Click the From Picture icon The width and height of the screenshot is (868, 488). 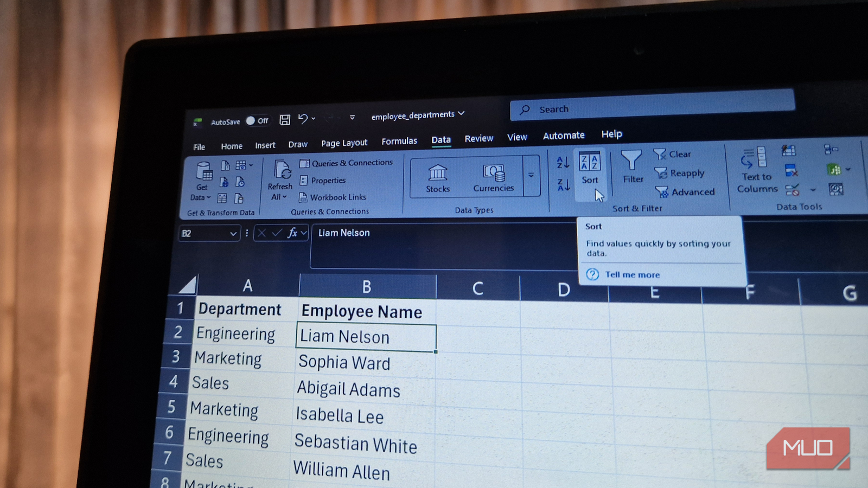pyautogui.click(x=241, y=165)
